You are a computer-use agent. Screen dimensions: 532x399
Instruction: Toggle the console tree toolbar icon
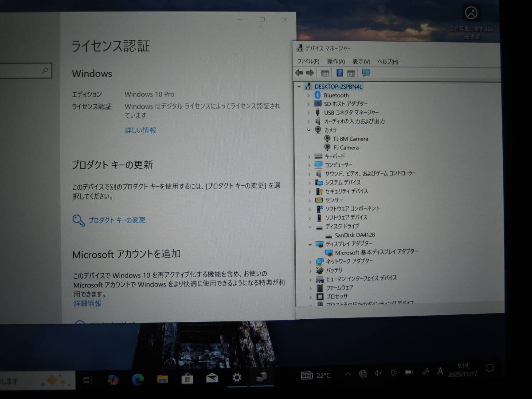pos(325,73)
